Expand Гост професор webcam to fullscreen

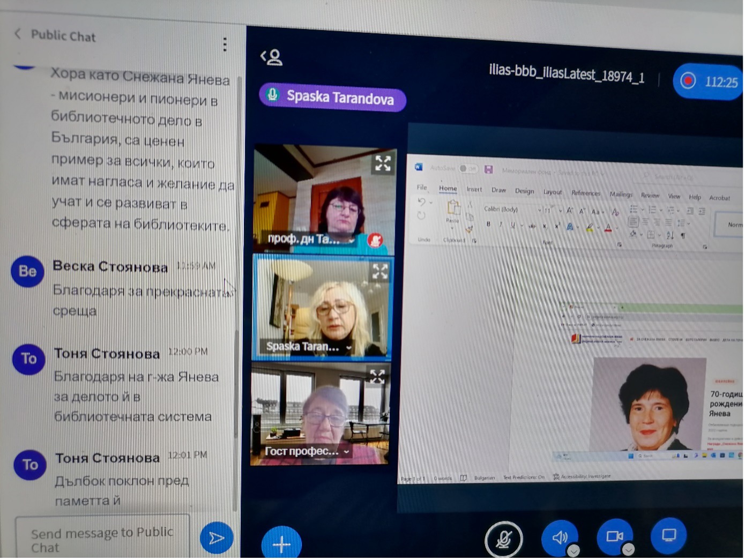pos(377,376)
